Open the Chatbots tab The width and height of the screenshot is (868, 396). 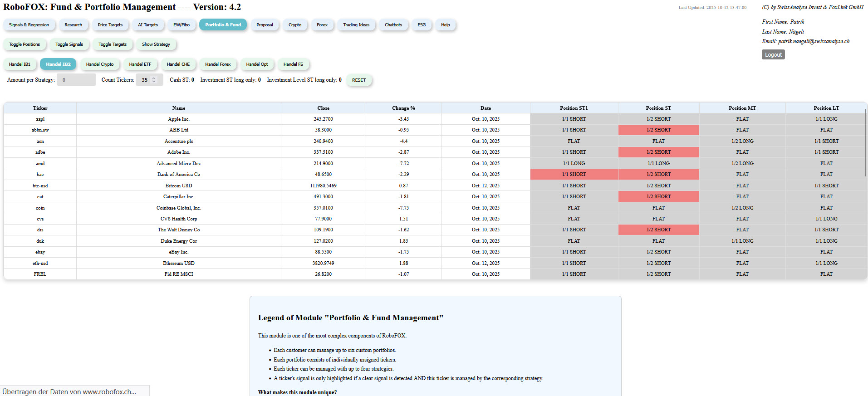(393, 25)
